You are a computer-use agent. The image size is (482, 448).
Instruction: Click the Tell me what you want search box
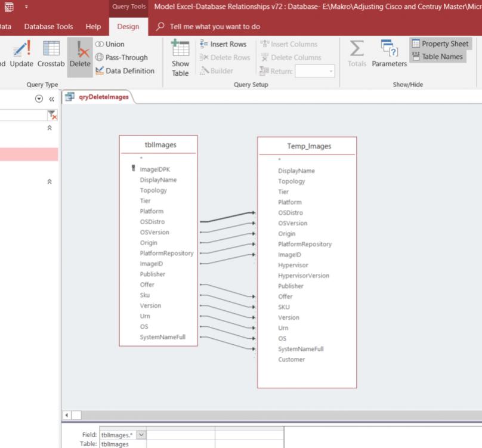tap(216, 27)
